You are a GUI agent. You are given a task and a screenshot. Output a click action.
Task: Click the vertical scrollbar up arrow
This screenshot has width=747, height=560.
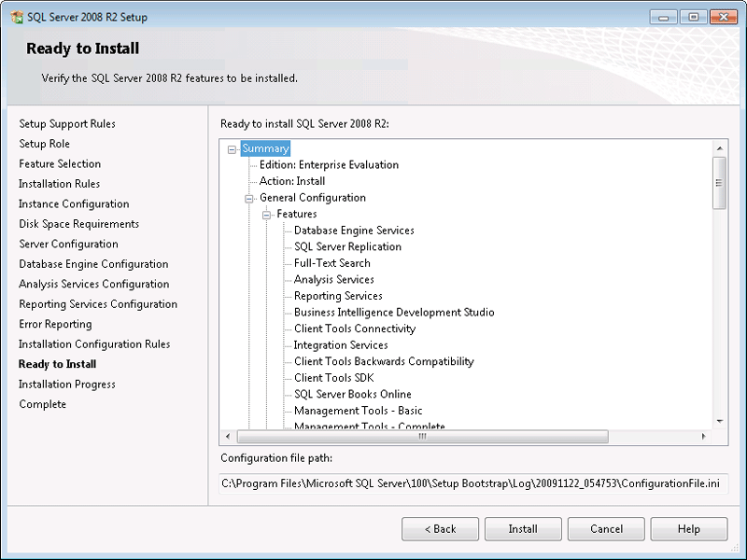point(719,148)
